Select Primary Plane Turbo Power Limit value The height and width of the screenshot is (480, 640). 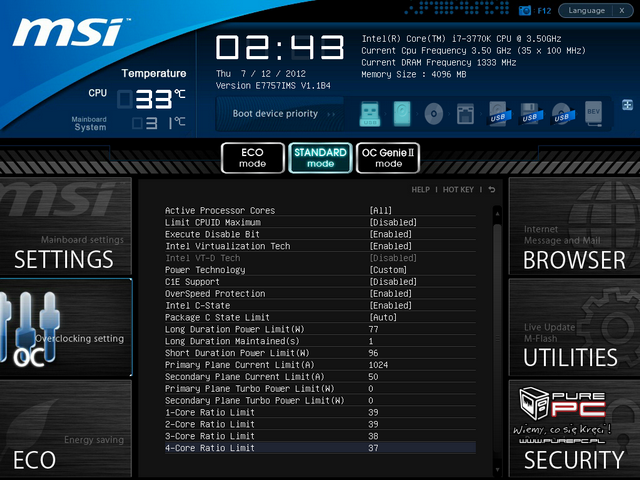[371, 389]
